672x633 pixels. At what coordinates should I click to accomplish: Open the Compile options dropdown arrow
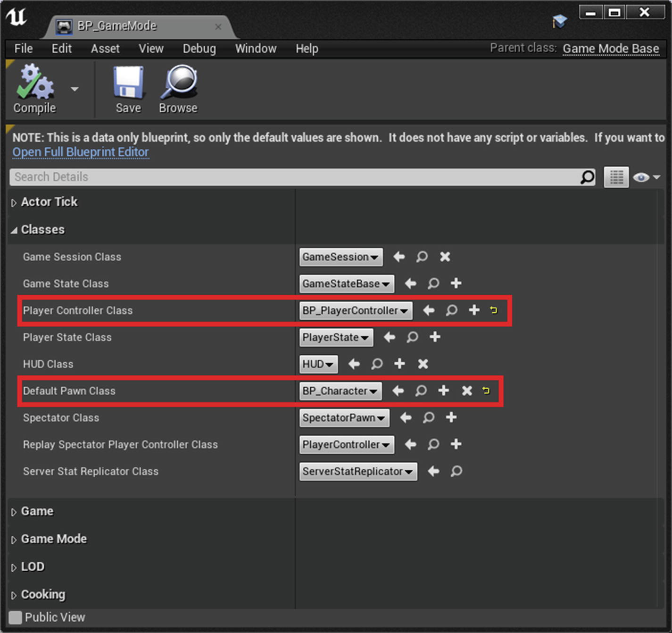[x=75, y=89]
